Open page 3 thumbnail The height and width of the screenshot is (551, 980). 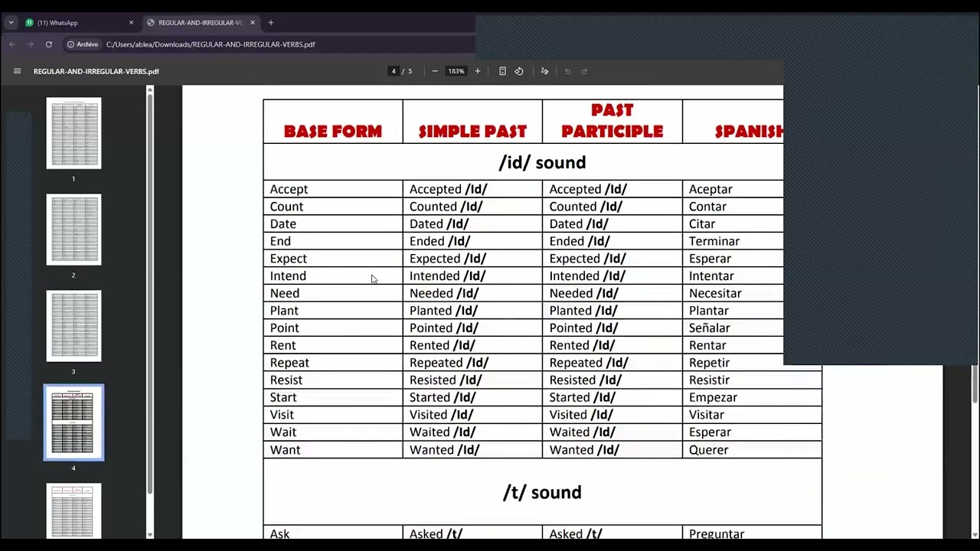(x=73, y=326)
